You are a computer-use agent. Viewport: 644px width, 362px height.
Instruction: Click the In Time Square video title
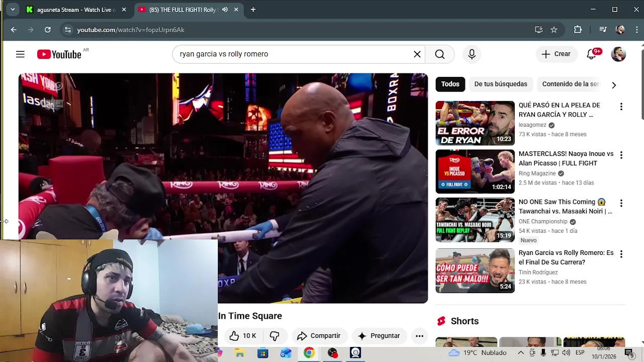[250, 316]
